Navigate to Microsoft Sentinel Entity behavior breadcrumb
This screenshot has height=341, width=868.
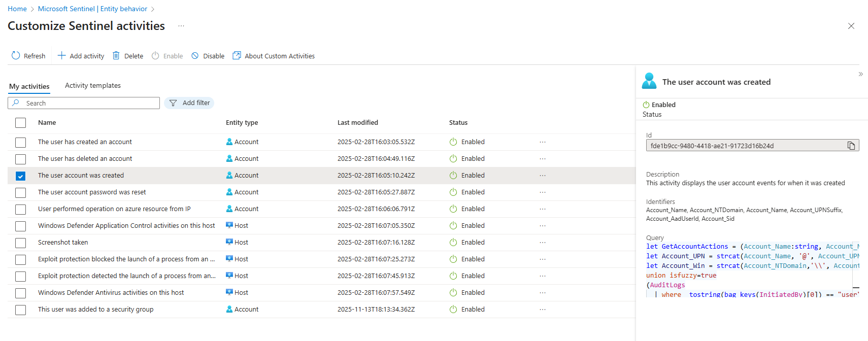pos(92,9)
